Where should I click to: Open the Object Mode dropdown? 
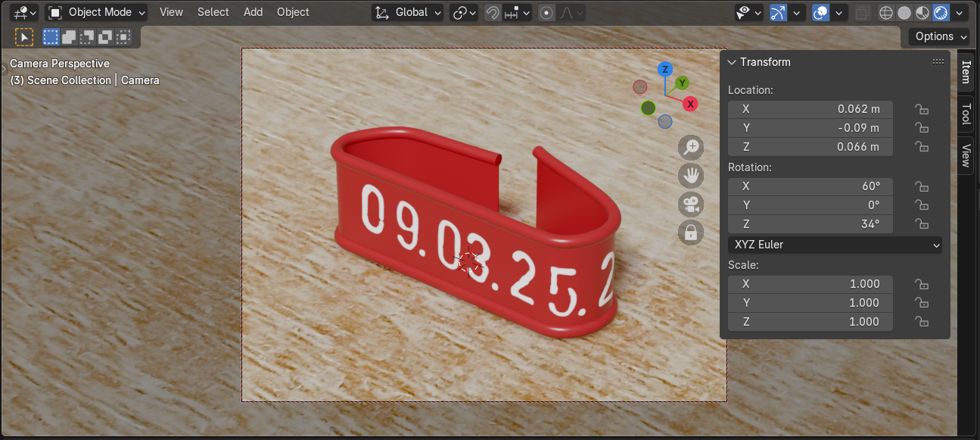tap(97, 12)
